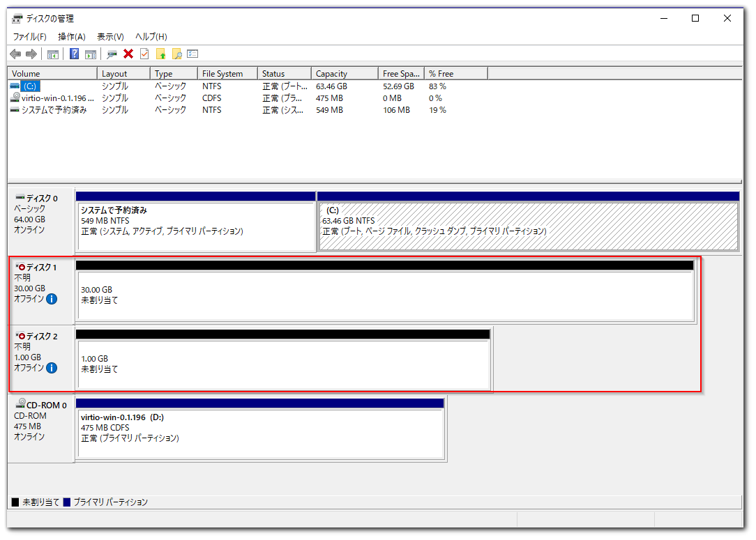The image size is (756, 540).
Task: Click the black 未割り当て legend swatch
Action: (x=15, y=502)
